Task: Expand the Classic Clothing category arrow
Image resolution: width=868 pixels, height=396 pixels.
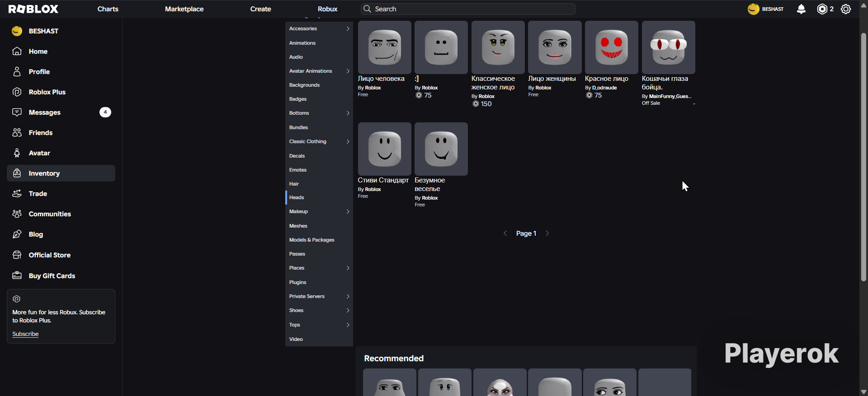Action: [348, 141]
